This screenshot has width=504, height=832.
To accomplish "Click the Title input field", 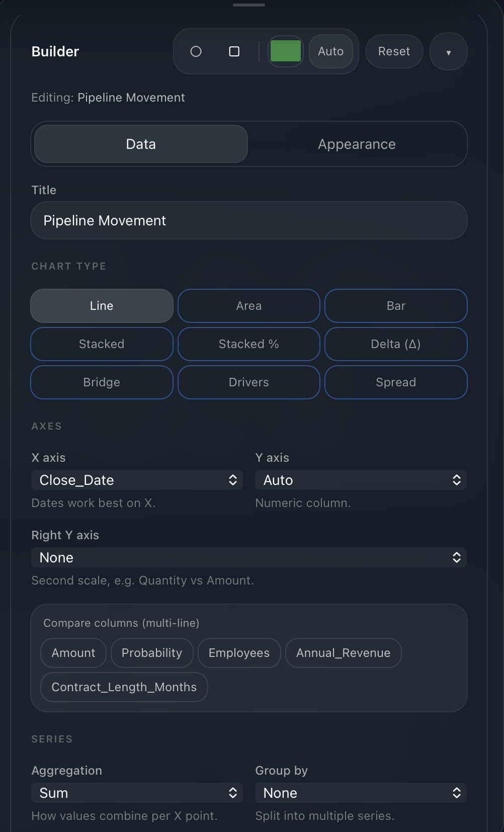I will pyautogui.click(x=249, y=221).
